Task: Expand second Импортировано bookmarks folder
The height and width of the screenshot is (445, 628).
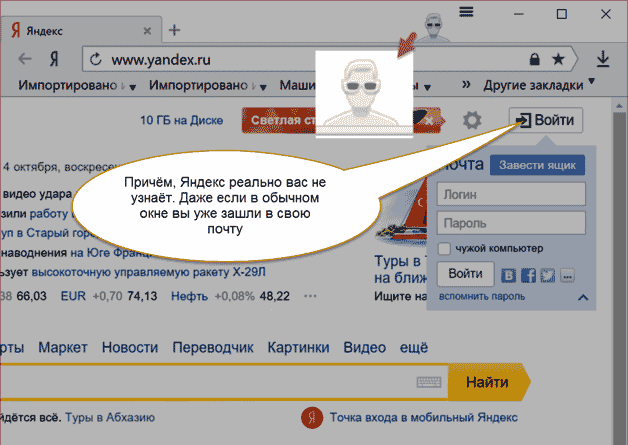Action: point(208,85)
